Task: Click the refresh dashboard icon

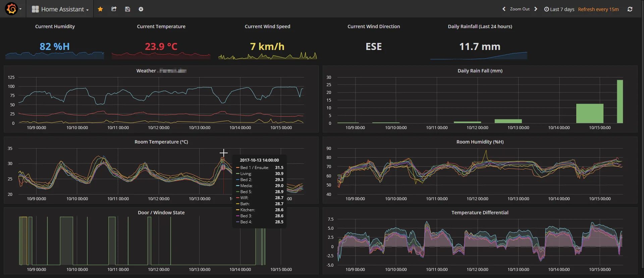Action: tap(630, 9)
